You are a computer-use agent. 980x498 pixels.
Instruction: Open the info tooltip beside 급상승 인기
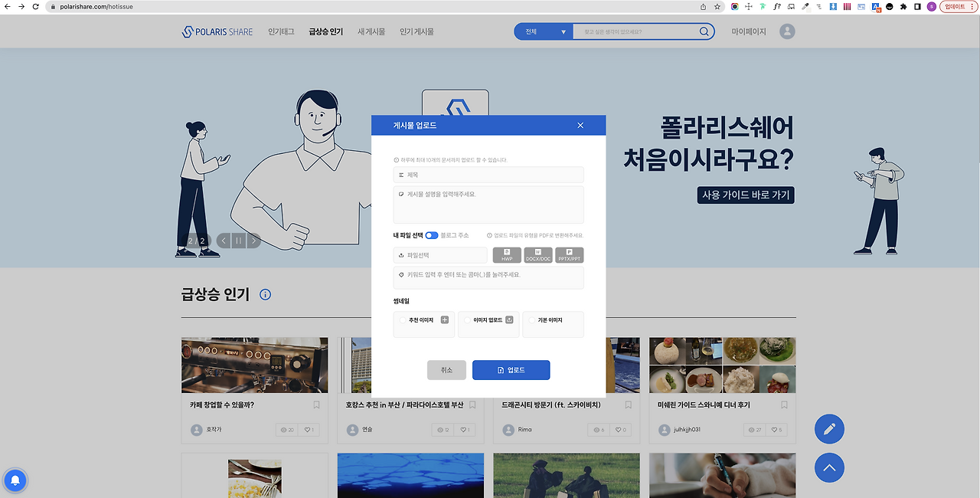point(264,293)
